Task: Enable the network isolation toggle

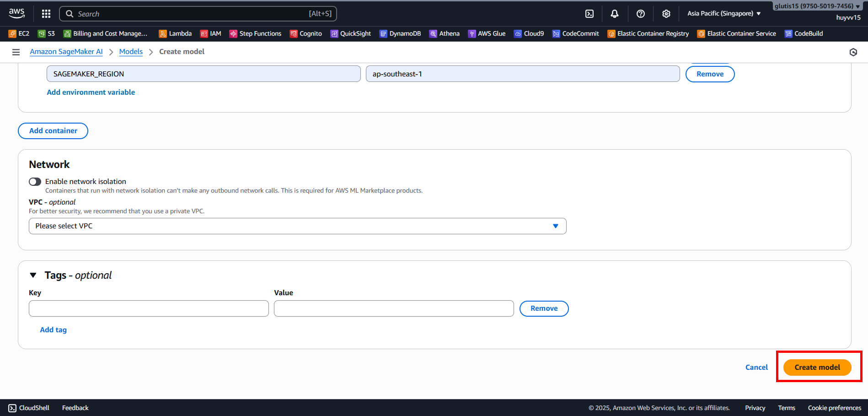Action: (x=35, y=182)
